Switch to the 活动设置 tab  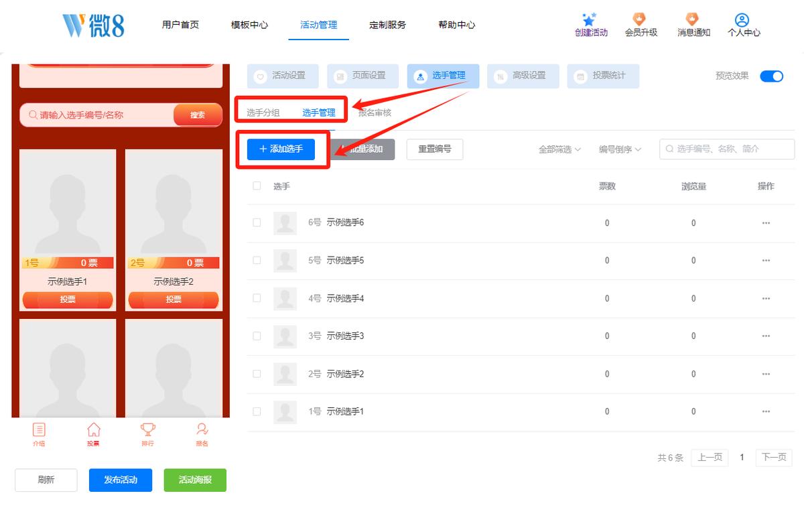tap(283, 76)
